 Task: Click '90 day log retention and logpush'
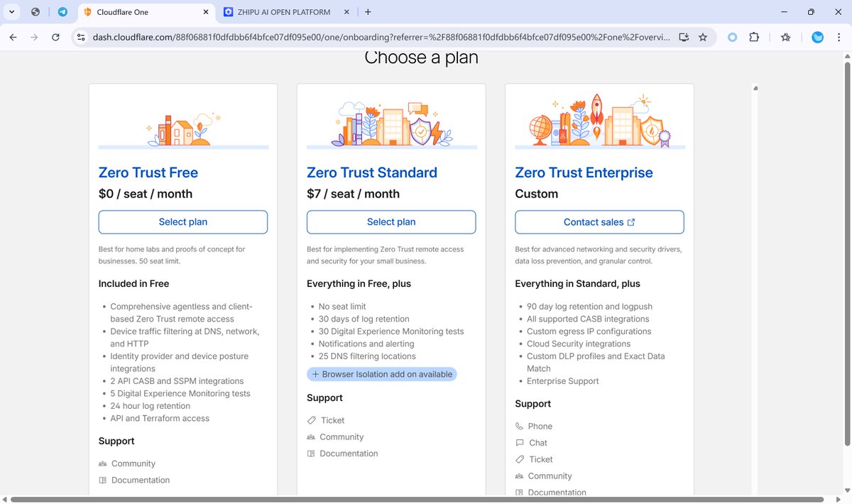589,307
